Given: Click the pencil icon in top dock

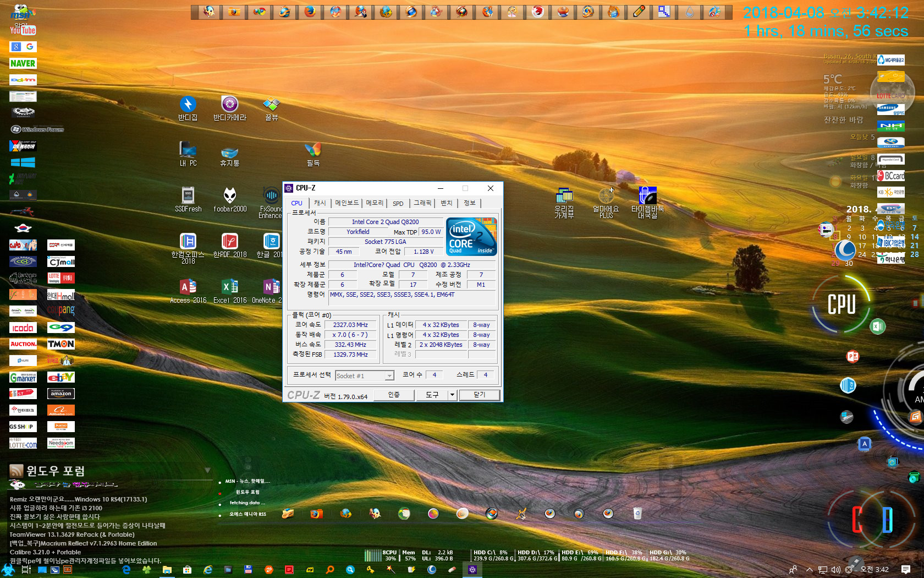Looking at the screenshot, I should (x=639, y=12).
